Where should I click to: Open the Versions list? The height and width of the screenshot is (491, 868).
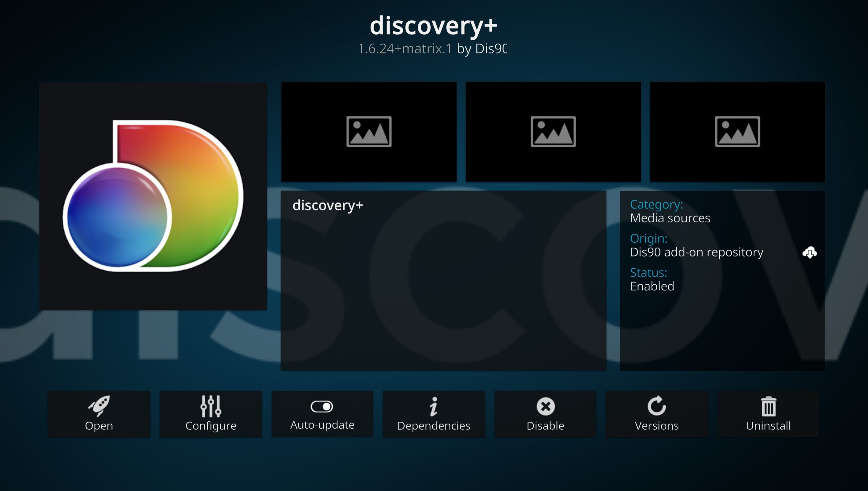(657, 414)
